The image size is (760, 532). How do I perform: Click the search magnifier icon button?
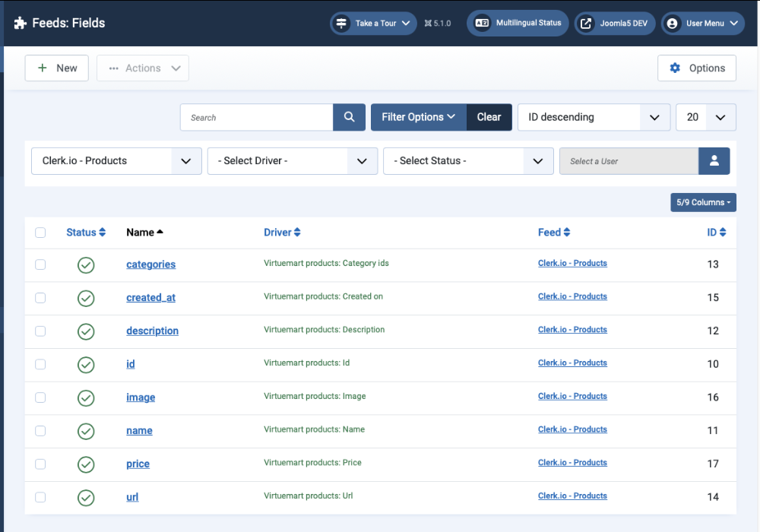(x=349, y=117)
